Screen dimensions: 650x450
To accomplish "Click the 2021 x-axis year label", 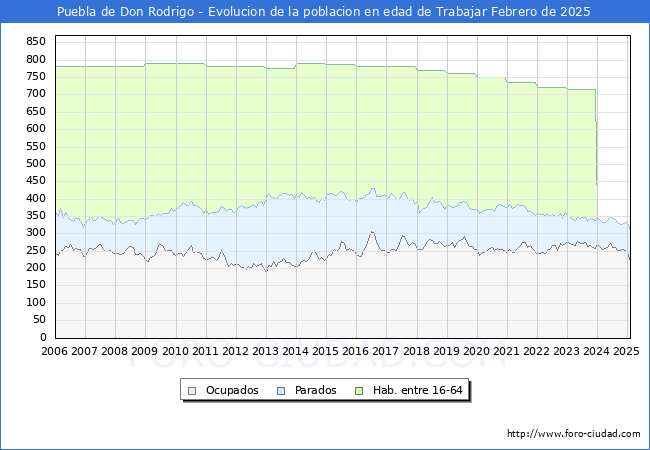I will tap(506, 351).
